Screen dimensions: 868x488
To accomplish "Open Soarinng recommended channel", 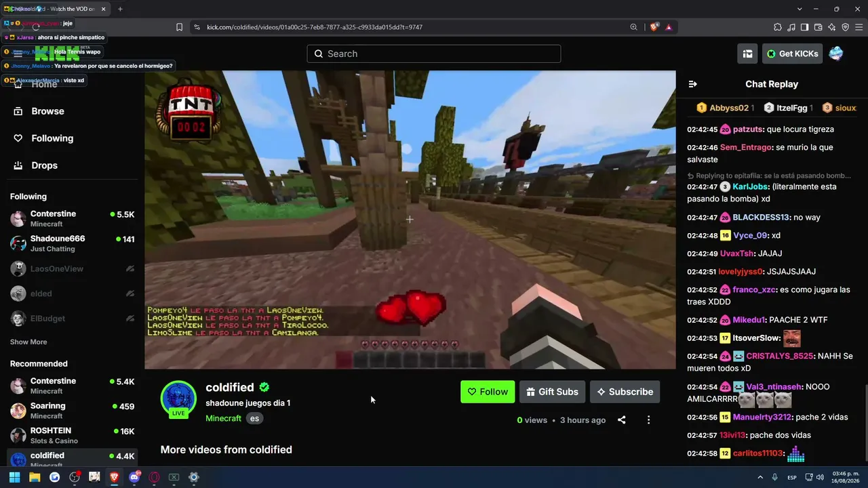I will 72,411.
